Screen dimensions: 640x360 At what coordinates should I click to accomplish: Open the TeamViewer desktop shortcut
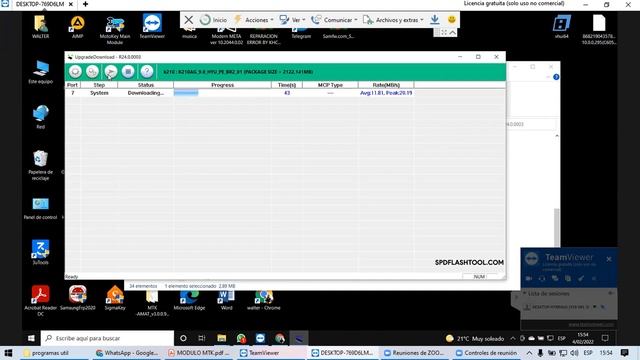[152, 27]
